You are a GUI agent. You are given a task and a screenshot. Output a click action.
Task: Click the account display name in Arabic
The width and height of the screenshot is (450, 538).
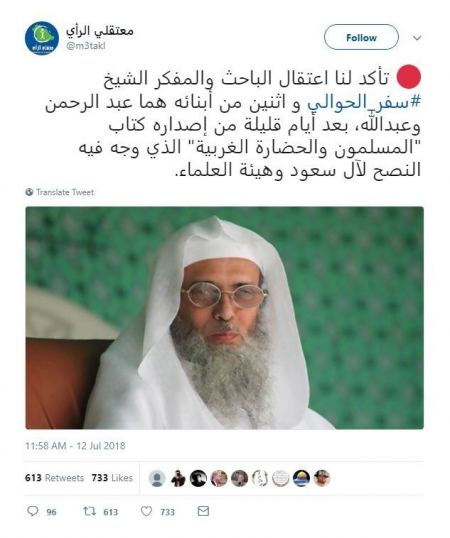[x=100, y=31]
